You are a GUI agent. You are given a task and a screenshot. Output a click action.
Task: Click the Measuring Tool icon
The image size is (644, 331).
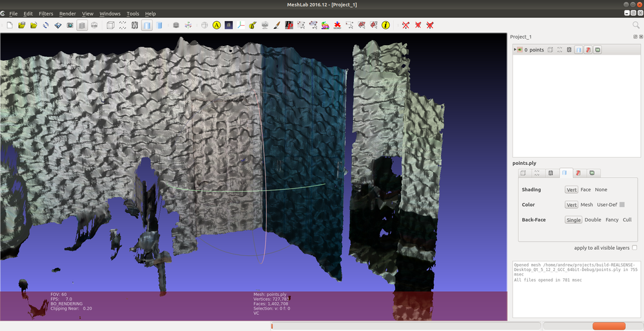point(253,25)
